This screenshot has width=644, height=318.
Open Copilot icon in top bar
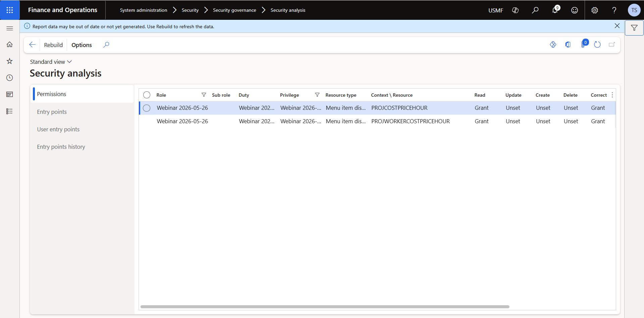coord(516,10)
